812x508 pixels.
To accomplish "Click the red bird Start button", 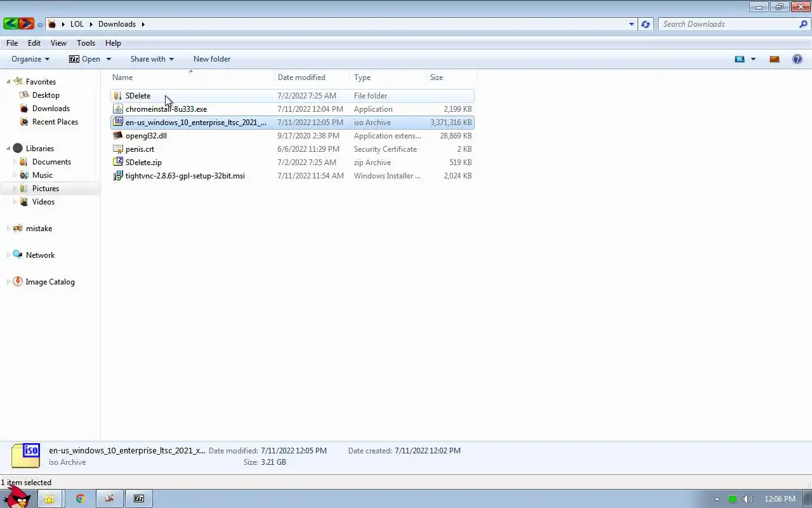I will tap(18, 497).
